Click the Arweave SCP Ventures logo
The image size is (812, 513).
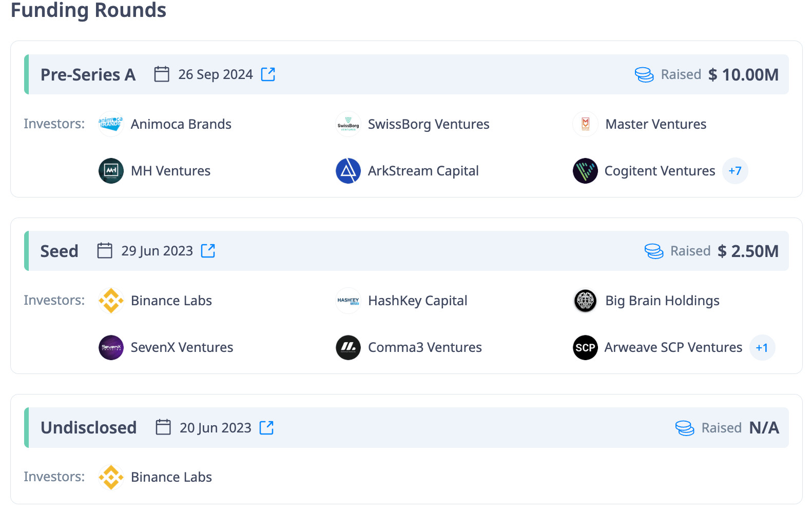[x=585, y=347]
